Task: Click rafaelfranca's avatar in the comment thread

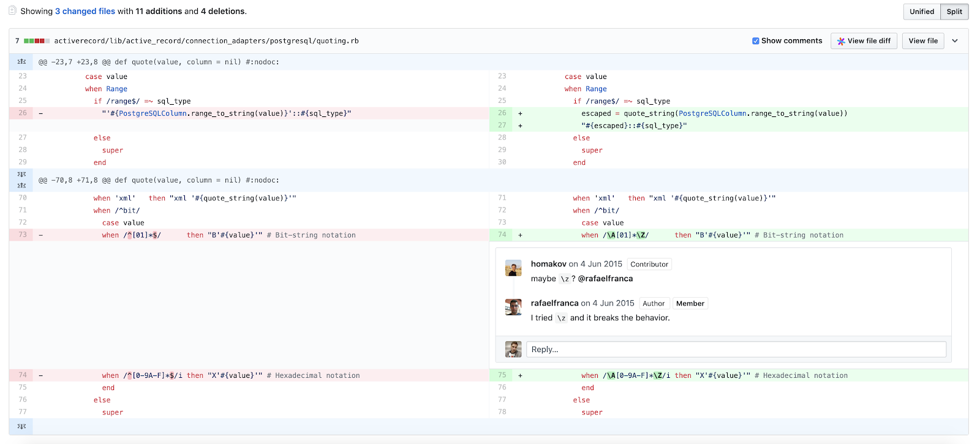Action: pos(513,307)
